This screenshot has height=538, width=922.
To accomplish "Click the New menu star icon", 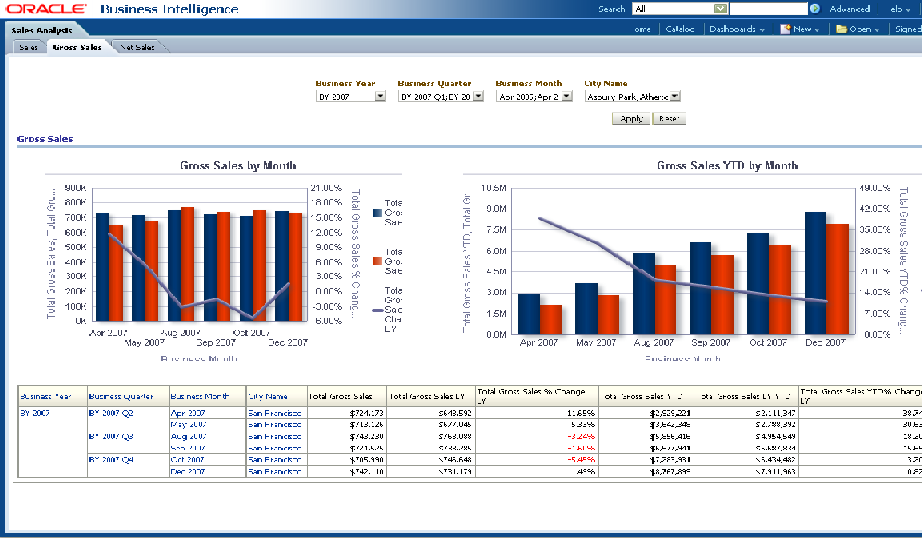I will pyautogui.click(x=785, y=29).
